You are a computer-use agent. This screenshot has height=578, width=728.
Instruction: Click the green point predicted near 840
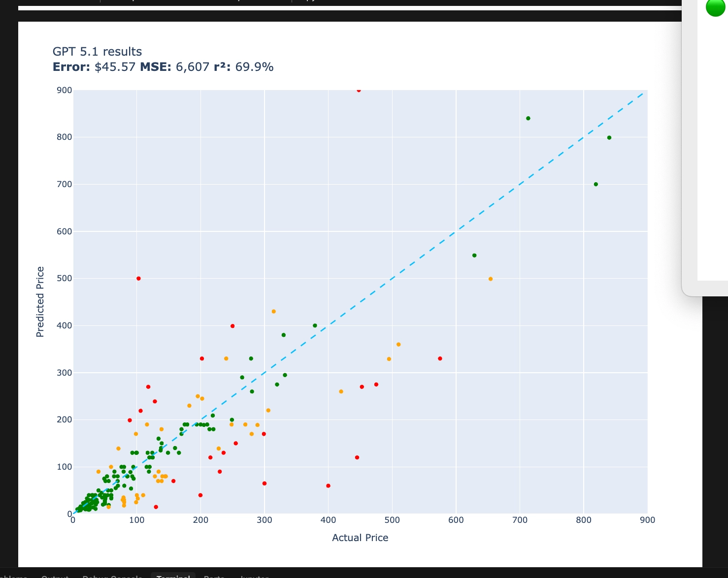[x=528, y=118]
